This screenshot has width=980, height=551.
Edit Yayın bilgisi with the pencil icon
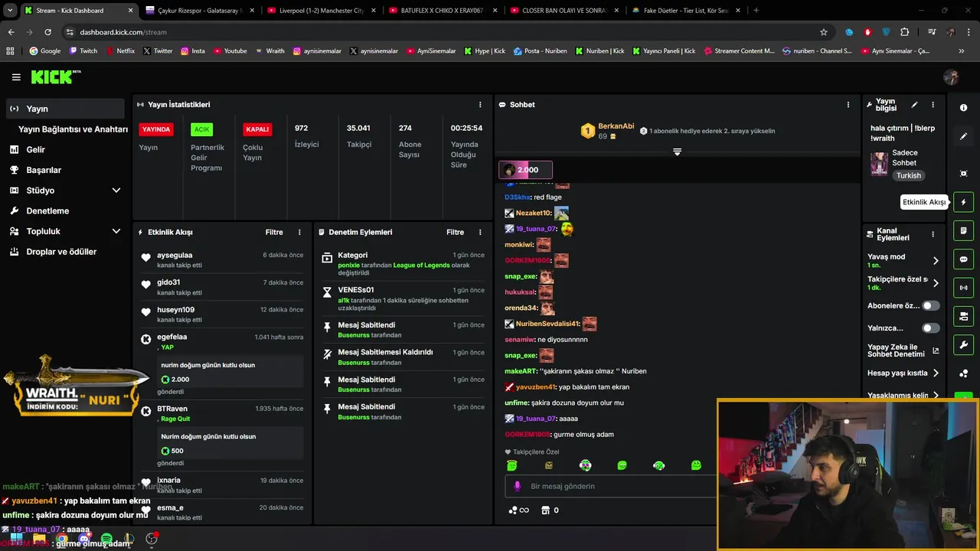tap(914, 105)
